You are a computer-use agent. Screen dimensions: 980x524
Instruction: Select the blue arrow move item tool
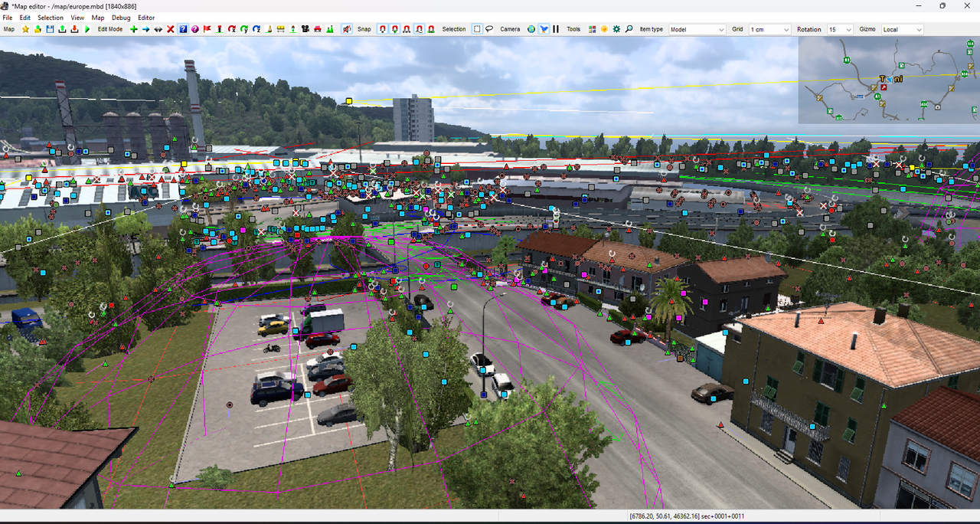pos(145,29)
